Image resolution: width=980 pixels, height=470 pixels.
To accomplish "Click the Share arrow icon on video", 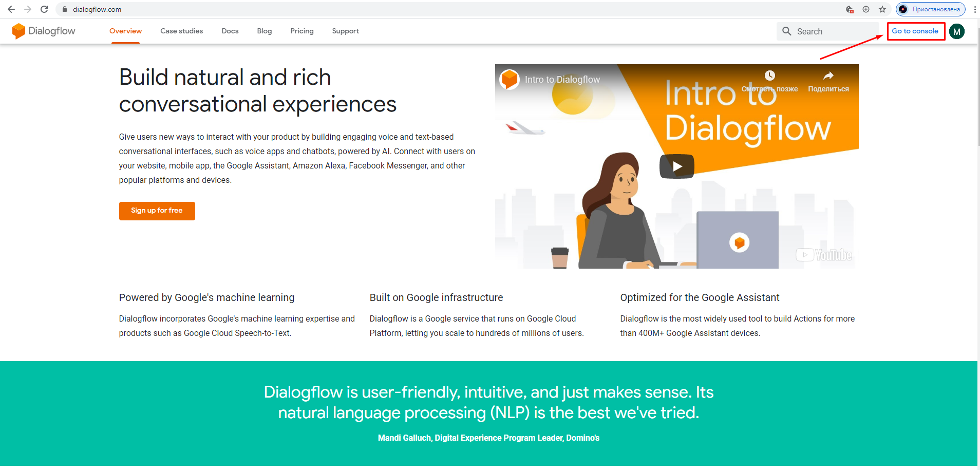I will pos(828,76).
